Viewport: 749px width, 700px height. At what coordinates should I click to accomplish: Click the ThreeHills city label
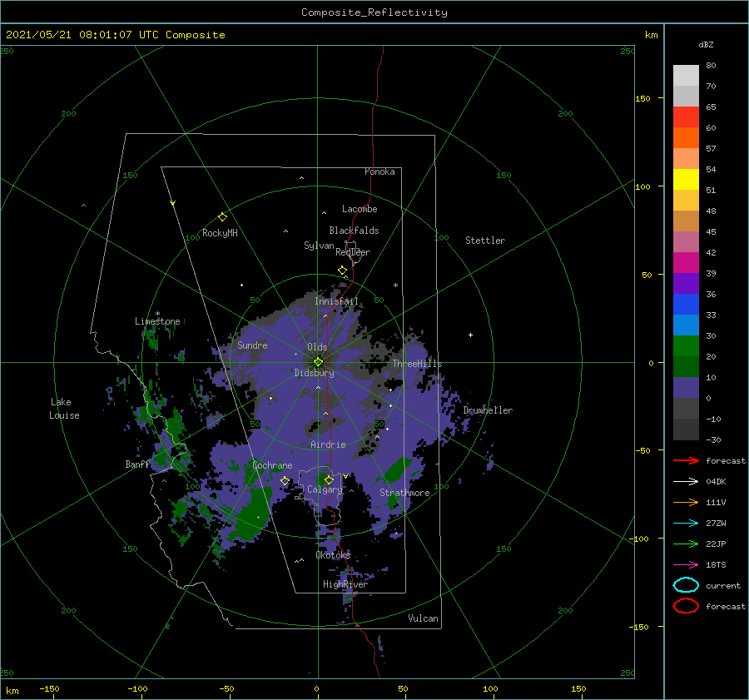pyautogui.click(x=418, y=364)
